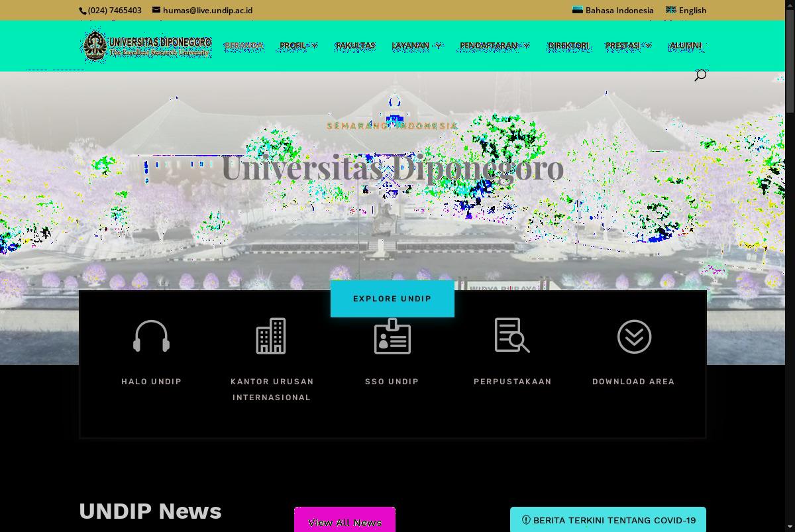The height and width of the screenshot is (532, 795).
Task: Click the warning icon on the COVID-19 button
Action: (x=526, y=520)
